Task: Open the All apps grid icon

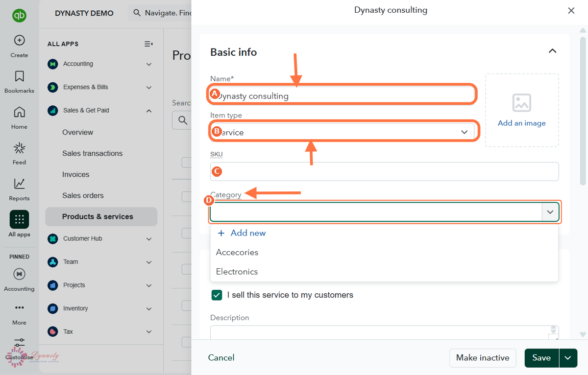Action: tap(19, 219)
